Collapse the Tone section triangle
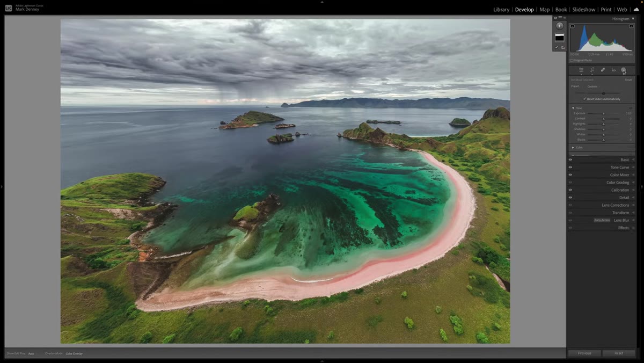This screenshot has width=644, height=363. (573, 108)
